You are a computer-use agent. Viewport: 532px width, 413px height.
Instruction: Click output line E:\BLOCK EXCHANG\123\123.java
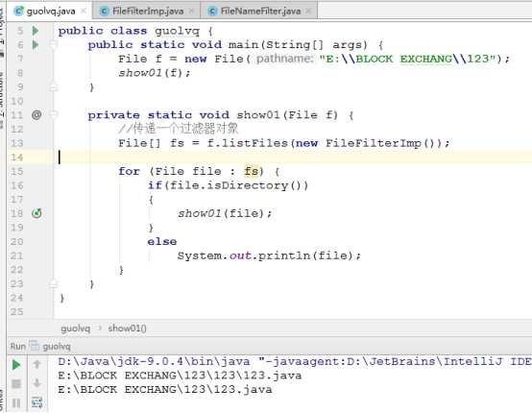165,390
